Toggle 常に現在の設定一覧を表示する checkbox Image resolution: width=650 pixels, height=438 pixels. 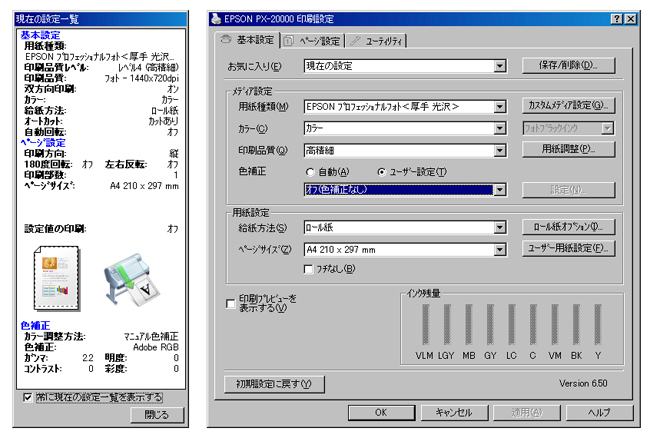(28, 398)
